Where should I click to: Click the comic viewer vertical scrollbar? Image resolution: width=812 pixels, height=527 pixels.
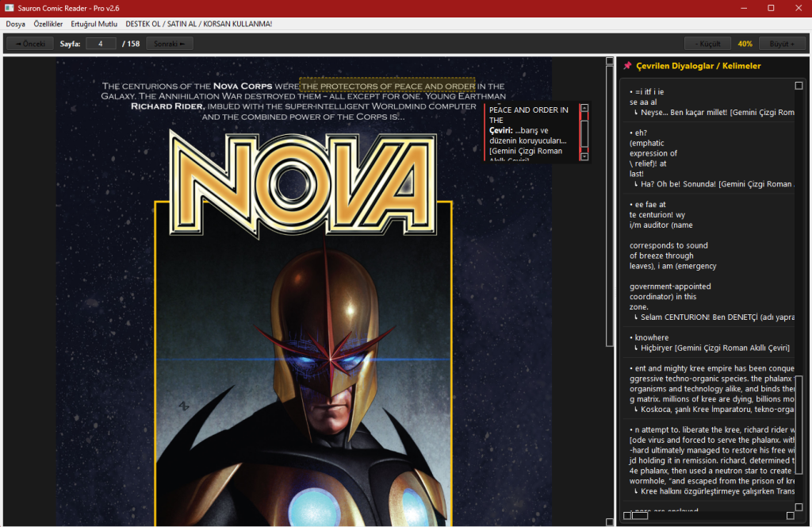click(x=610, y=206)
